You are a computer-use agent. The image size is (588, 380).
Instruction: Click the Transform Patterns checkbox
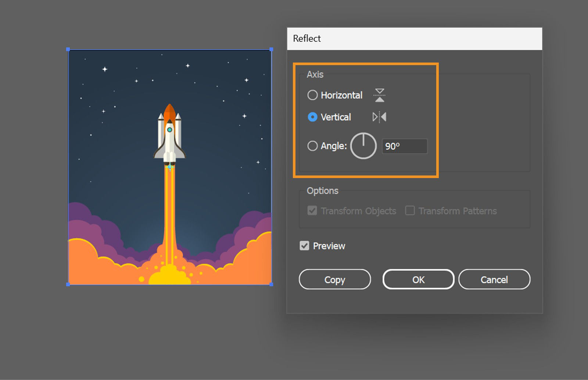[409, 210]
